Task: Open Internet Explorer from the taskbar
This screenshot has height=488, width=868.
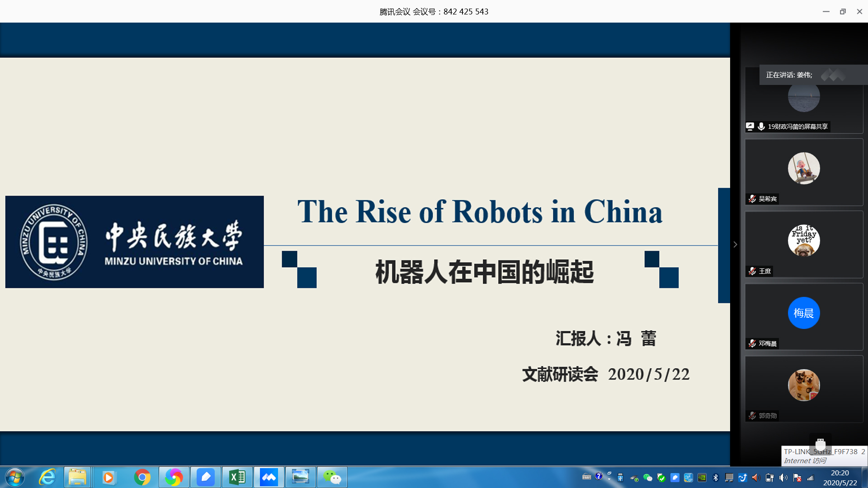Action: (x=47, y=477)
